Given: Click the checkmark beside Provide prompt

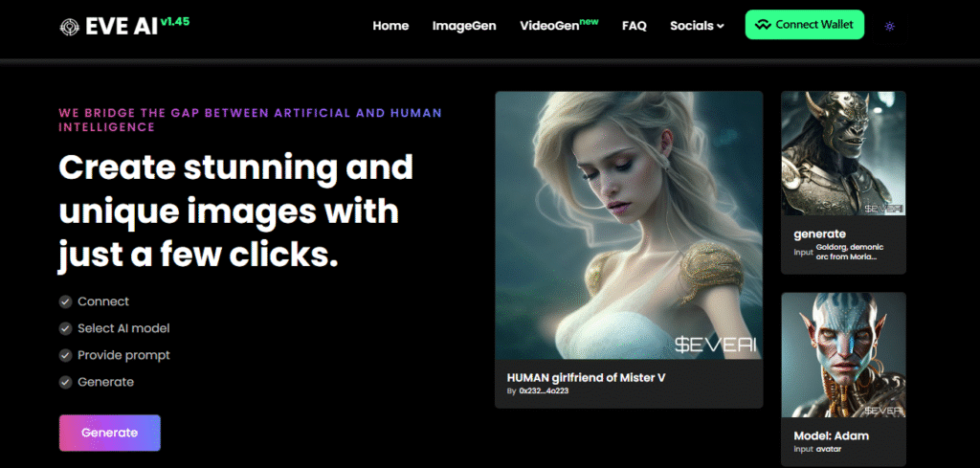Looking at the screenshot, I should click(65, 355).
